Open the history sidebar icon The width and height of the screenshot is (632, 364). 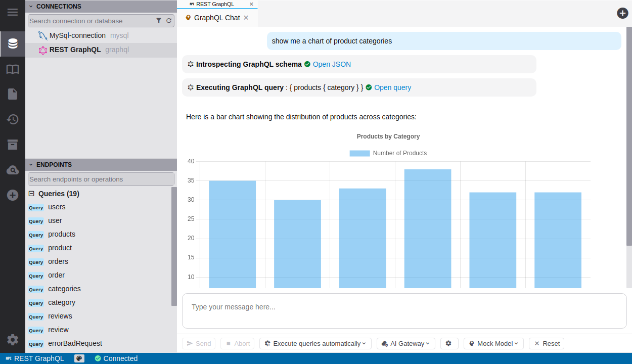coord(13,119)
